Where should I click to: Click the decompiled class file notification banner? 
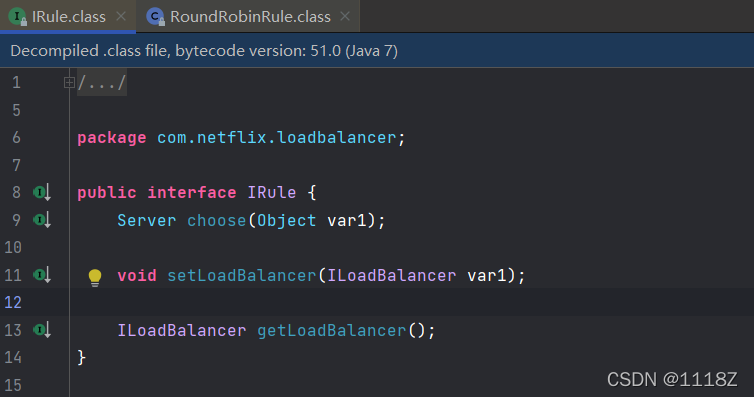[x=377, y=50]
